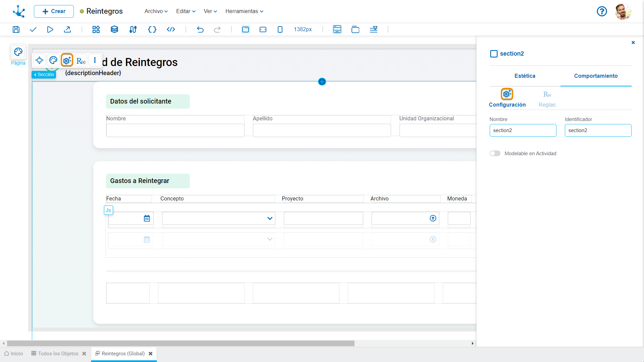Click the data mapping icon
The width and height of the screenshot is (644, 362).
coord(133,29)
